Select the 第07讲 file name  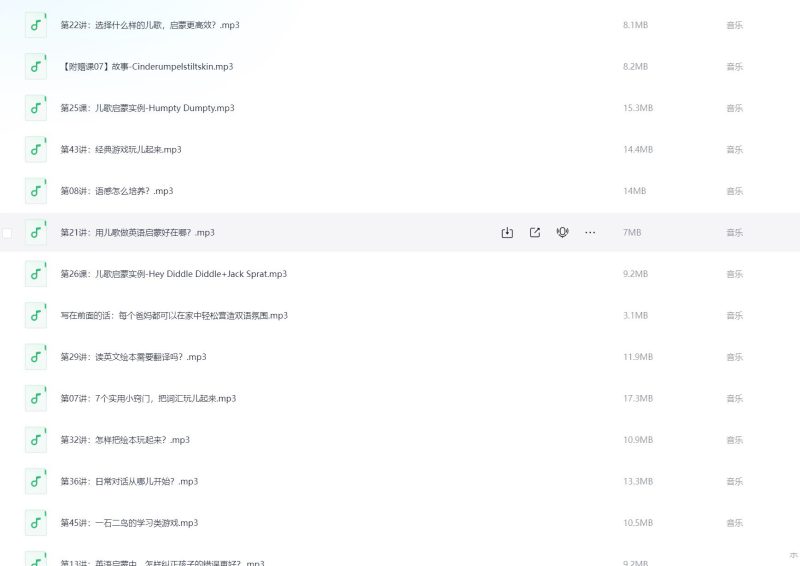tap(148, 398)
